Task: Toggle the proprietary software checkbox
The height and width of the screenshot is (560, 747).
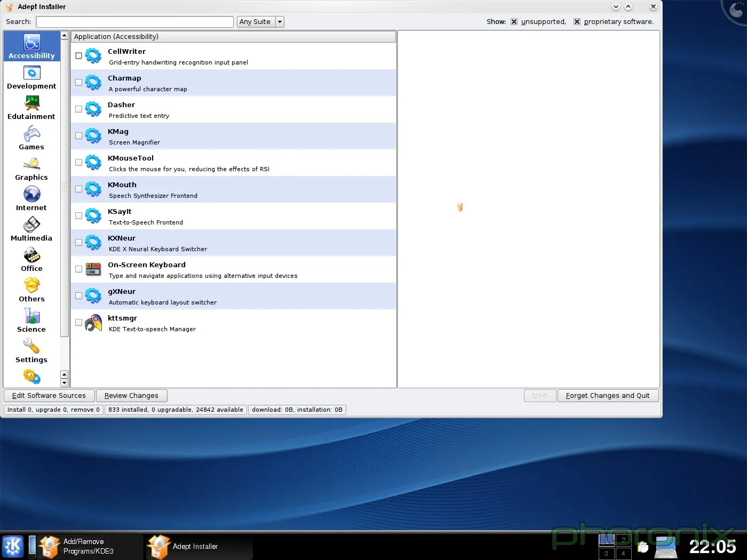Action: pos(577,22)
